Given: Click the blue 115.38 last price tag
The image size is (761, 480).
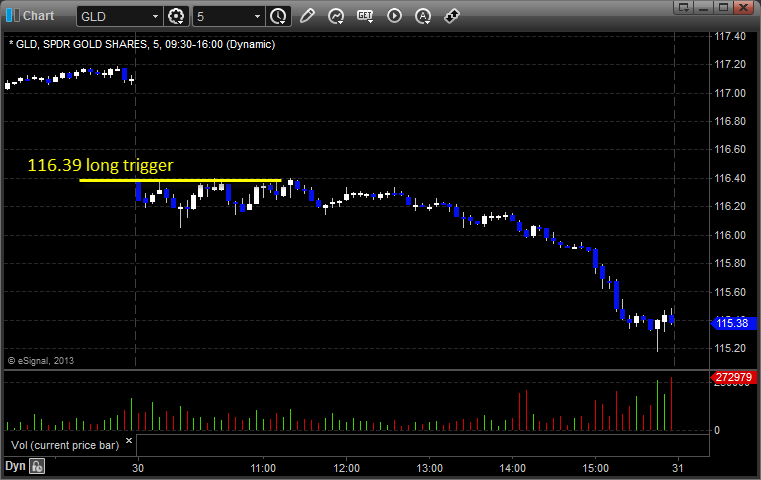Looking at the screenshot, I should pyautogui.click(x=734, y=323).
